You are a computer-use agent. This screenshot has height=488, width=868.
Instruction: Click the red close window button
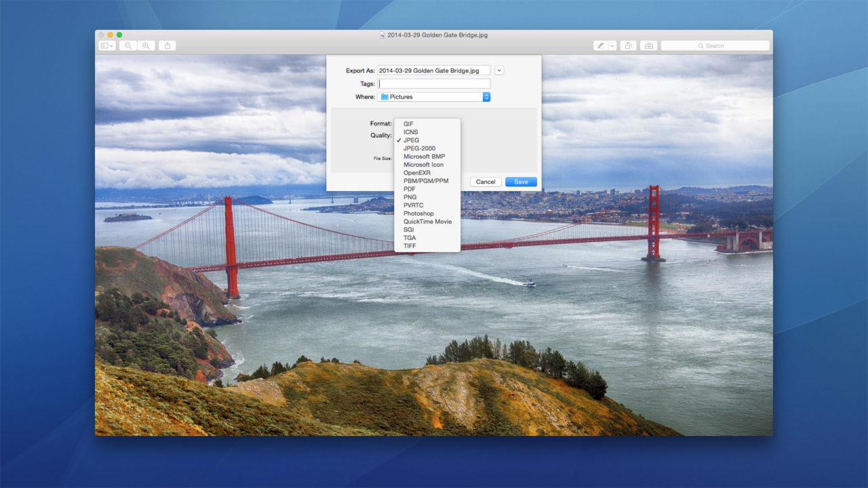pyautogui.click(x=102, y=35)
